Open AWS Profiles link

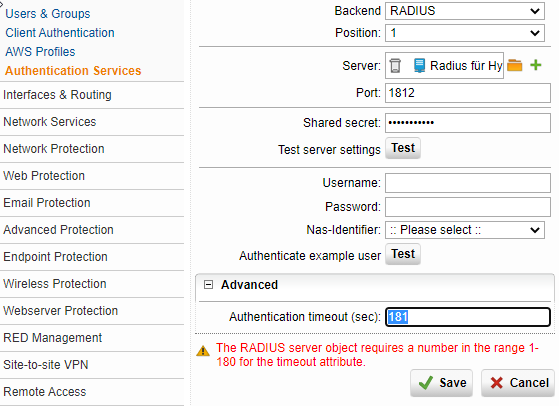pyautogui.click(x=40, y=52)
